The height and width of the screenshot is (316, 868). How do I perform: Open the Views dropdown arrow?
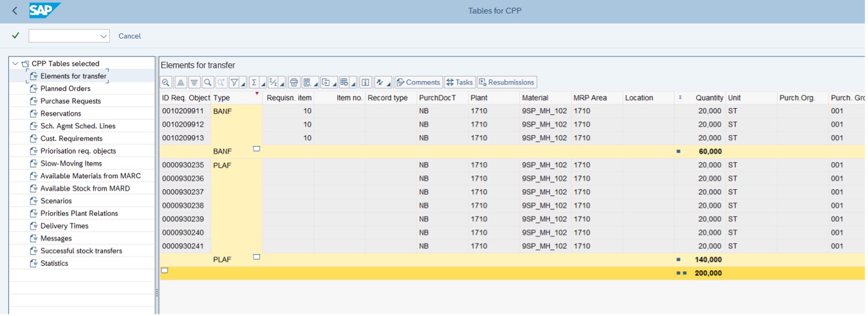click(316, 83)
